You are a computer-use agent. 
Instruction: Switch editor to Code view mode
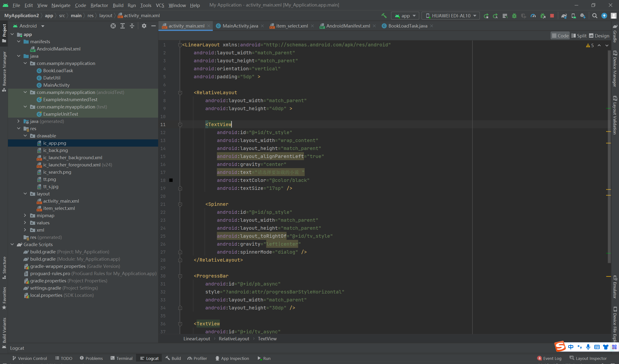pos(560,36)
